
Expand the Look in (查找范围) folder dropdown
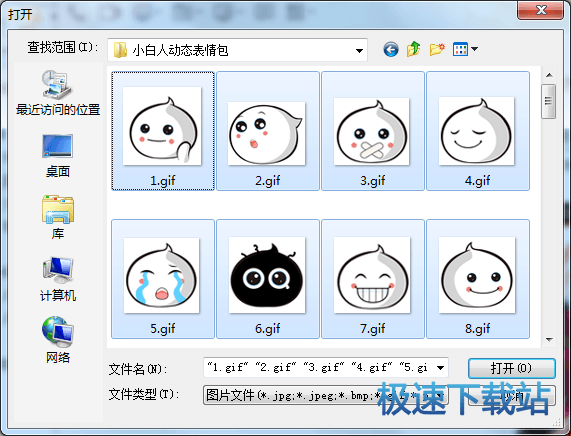pyautogui.click(x=359, y=50)
